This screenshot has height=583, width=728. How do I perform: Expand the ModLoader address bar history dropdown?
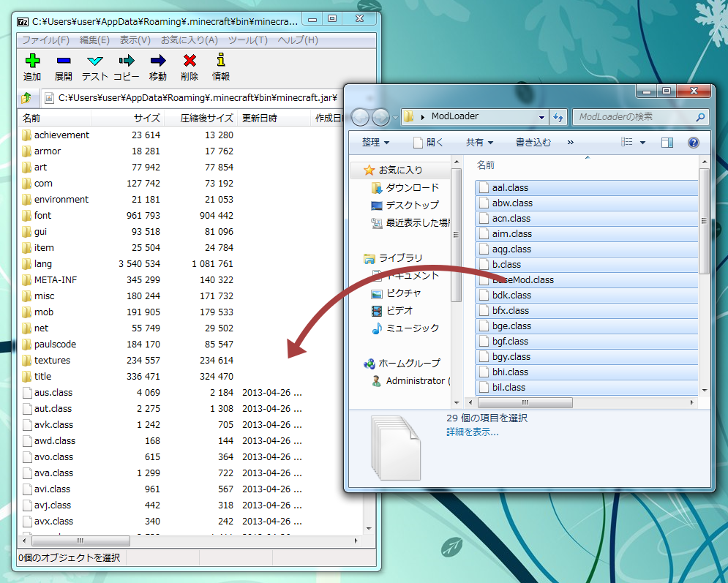pos(541,118)
